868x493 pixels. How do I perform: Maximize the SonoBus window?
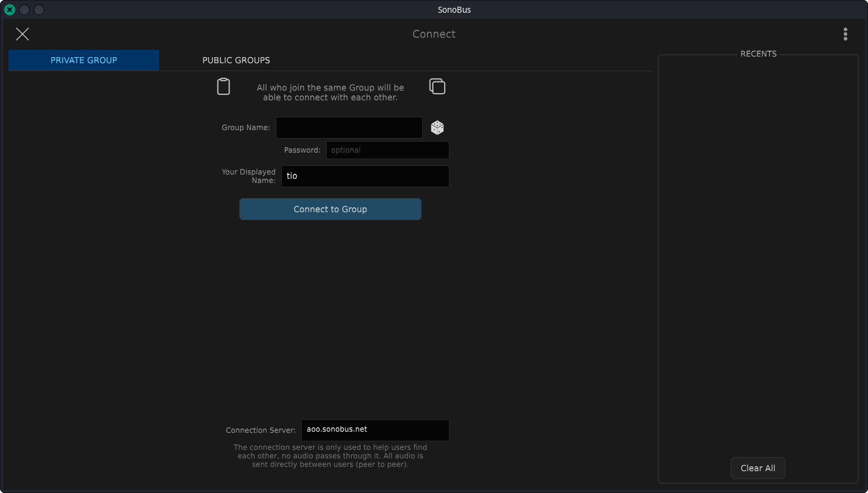(x=39, y=10)
